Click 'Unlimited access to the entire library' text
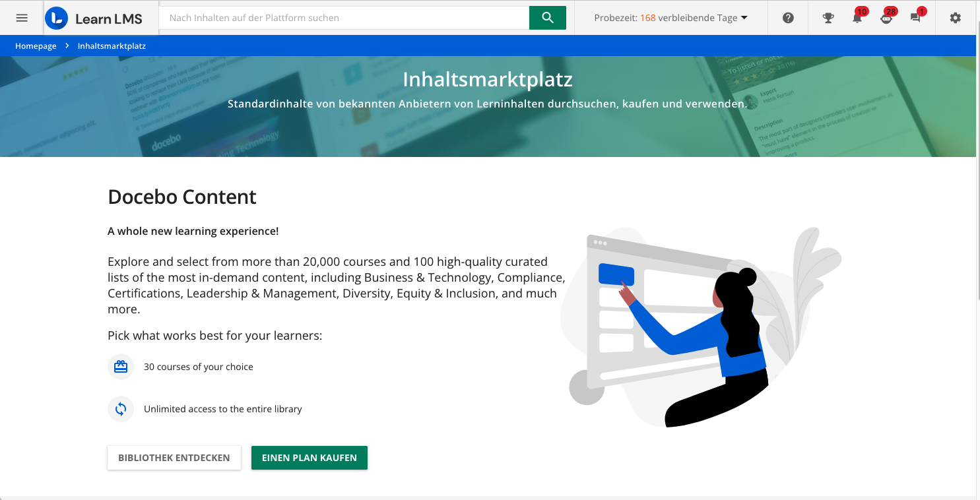The height and width of the screenshot is (500, 980). click(x=223, y=409)
